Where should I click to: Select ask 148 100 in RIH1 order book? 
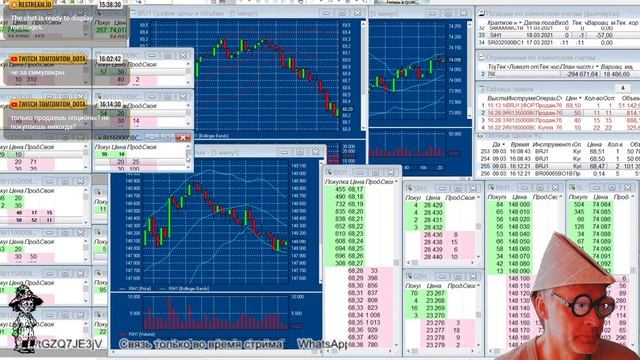[x=519, y=278]
